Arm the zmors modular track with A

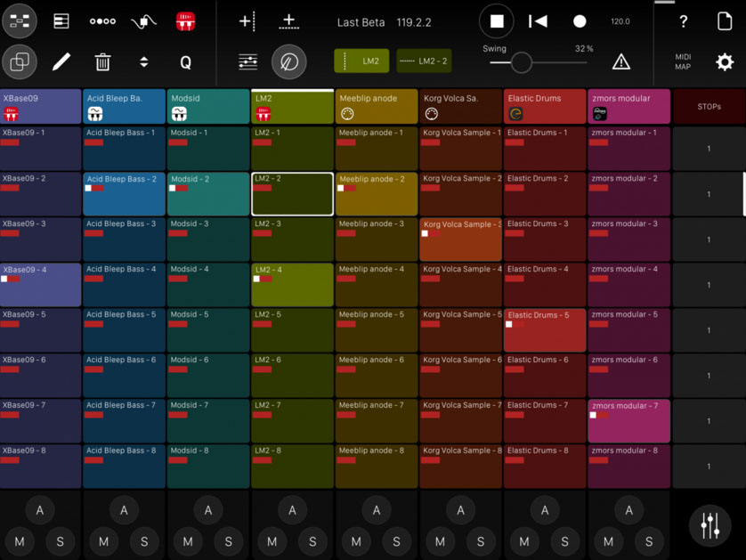(629, 510)
